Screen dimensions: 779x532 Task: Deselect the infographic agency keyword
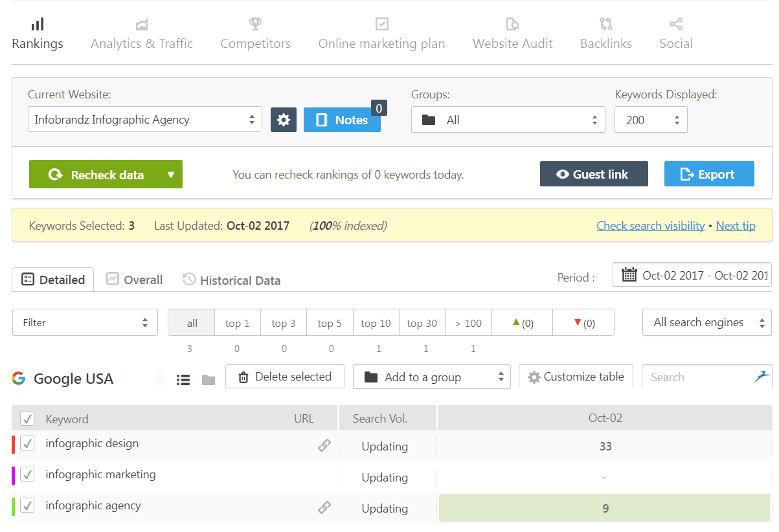(x=27, y=506)
